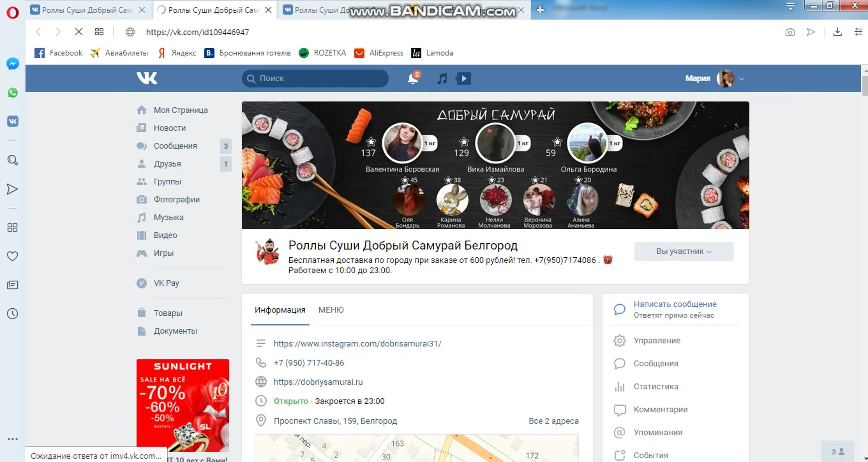
Task: Click the VK music note icon in header
Action: 442,78
